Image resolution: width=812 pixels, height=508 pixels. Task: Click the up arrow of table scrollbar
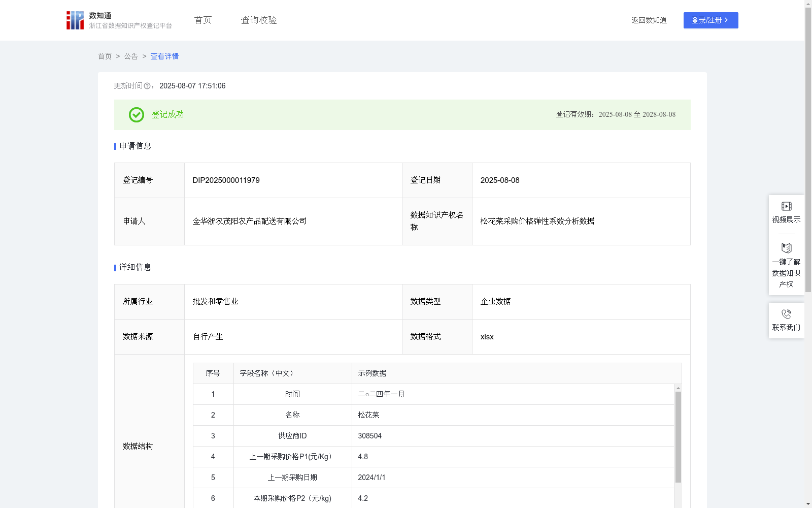pos(678,388)
